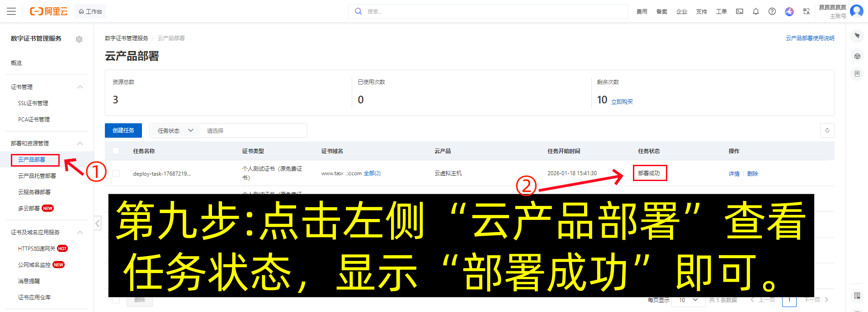The width and height of the screenshot is (868, 312).
Task: Open the user avatar account menu
Action: pos(857,11)
